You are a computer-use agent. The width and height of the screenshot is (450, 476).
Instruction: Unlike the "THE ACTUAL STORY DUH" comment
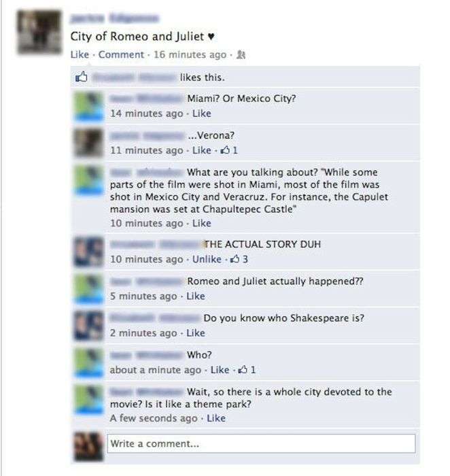pyautogui.click(x=207, y=259)
